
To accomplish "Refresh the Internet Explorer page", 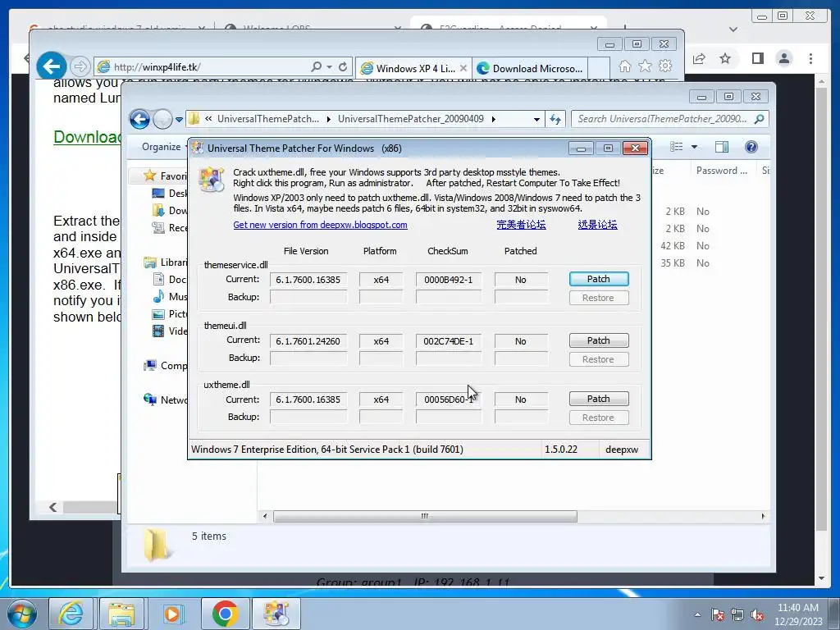I will coord(343,67).
